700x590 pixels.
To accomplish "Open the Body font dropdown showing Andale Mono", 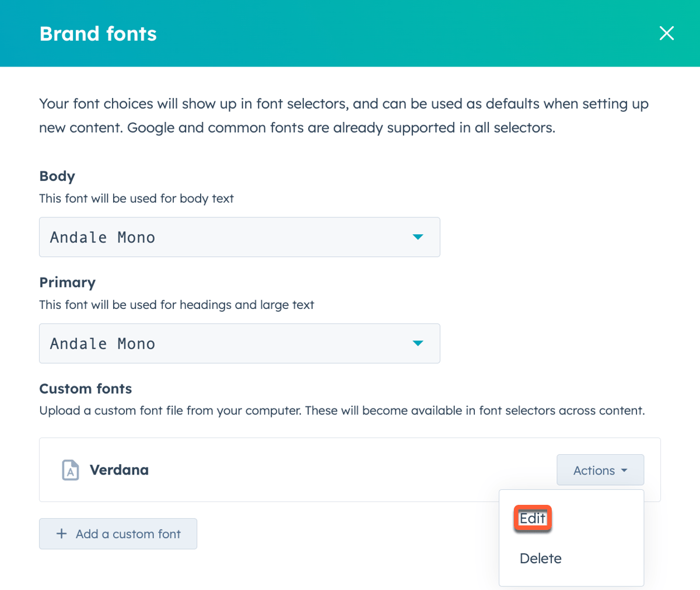I will click(x=239, y=237).
